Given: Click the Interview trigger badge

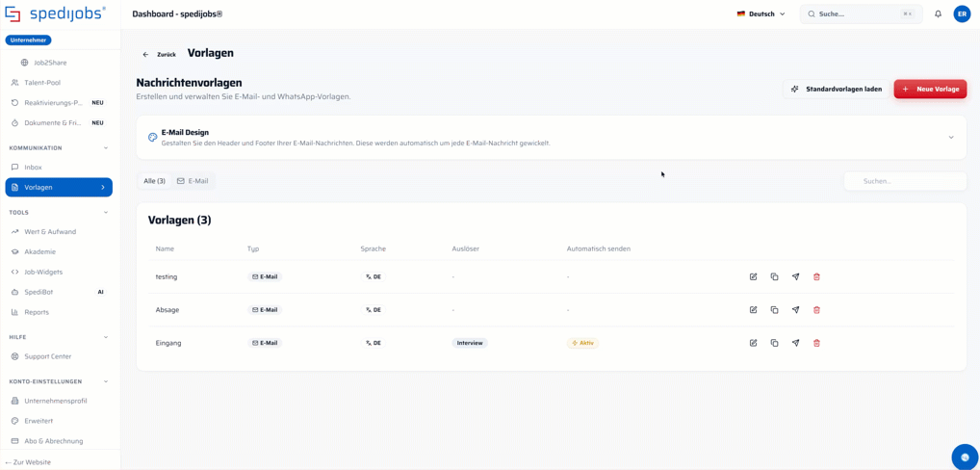Looking at the screenshot, I should 470,343.
